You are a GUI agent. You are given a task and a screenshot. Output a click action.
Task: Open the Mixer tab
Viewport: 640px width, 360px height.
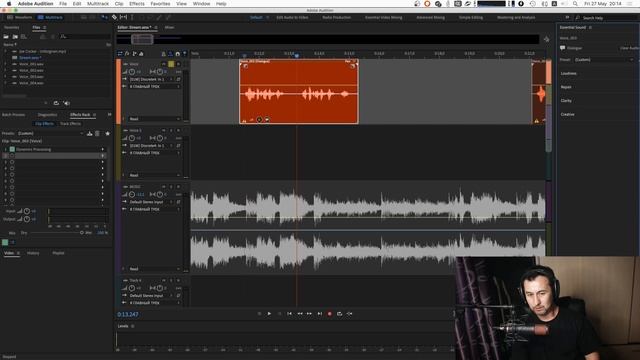(x=169, y=27)
